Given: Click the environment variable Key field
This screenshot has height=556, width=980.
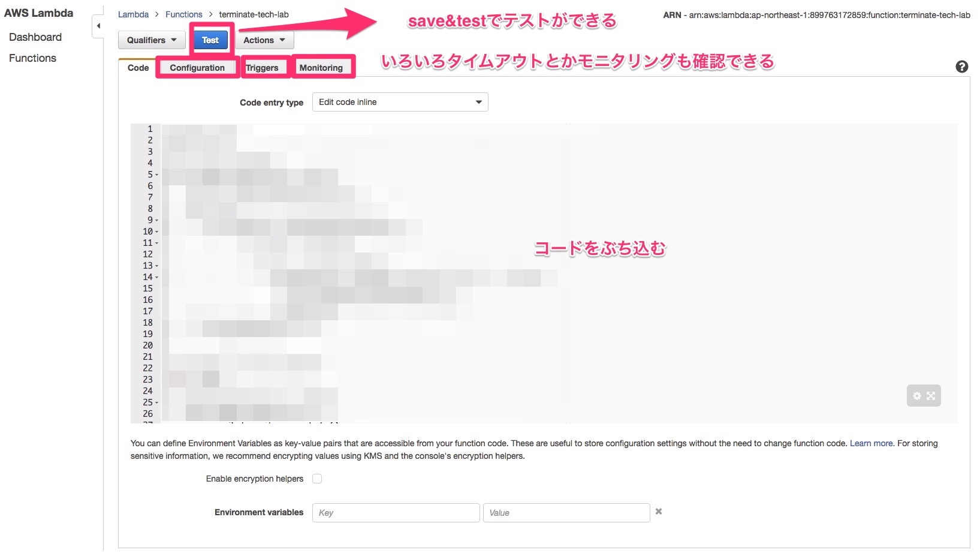Looking at the screenshot, I should 396,513.
